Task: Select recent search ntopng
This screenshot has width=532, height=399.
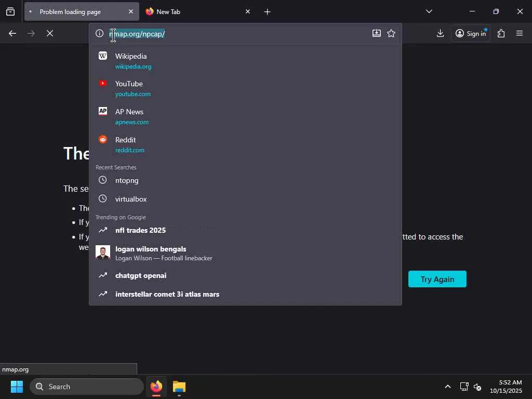Action: pyautogui.click(x=245, y=180)
